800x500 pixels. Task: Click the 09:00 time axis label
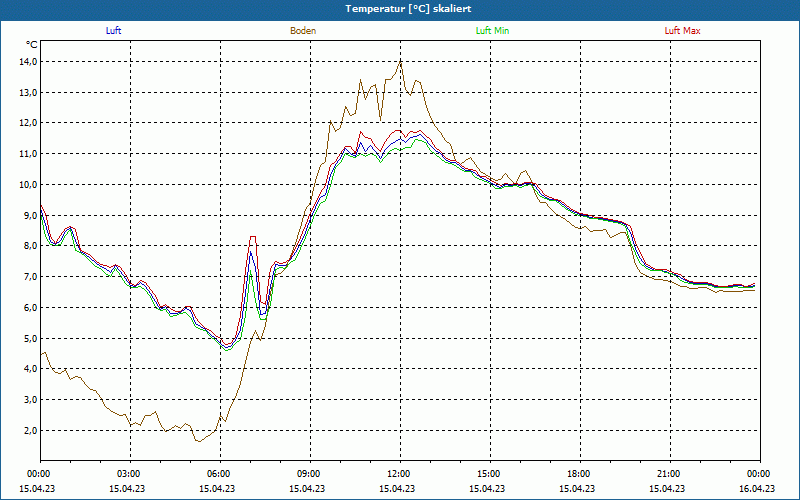(x=308, y=474)
